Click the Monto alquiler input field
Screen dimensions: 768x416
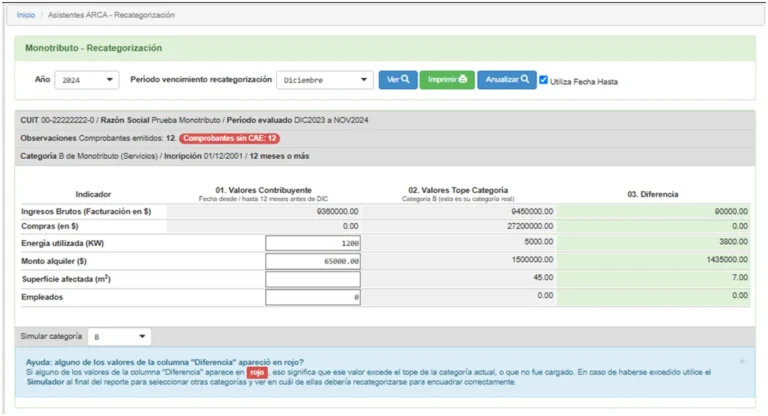coord(313,261)
